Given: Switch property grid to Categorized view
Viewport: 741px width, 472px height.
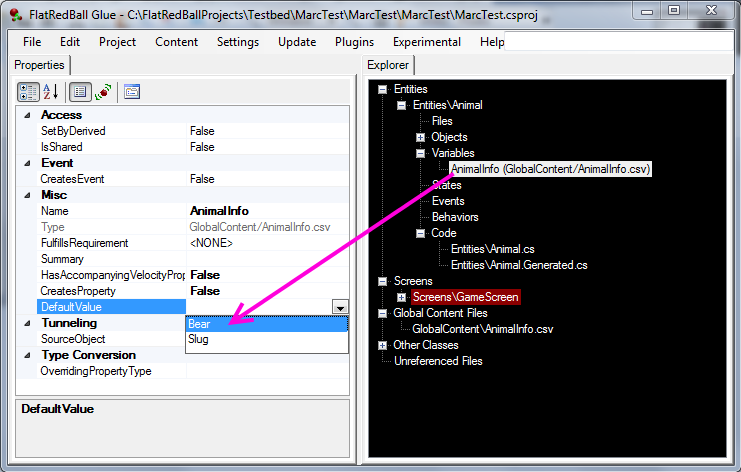Looking at the screenshot, I should tap(29, 91).
